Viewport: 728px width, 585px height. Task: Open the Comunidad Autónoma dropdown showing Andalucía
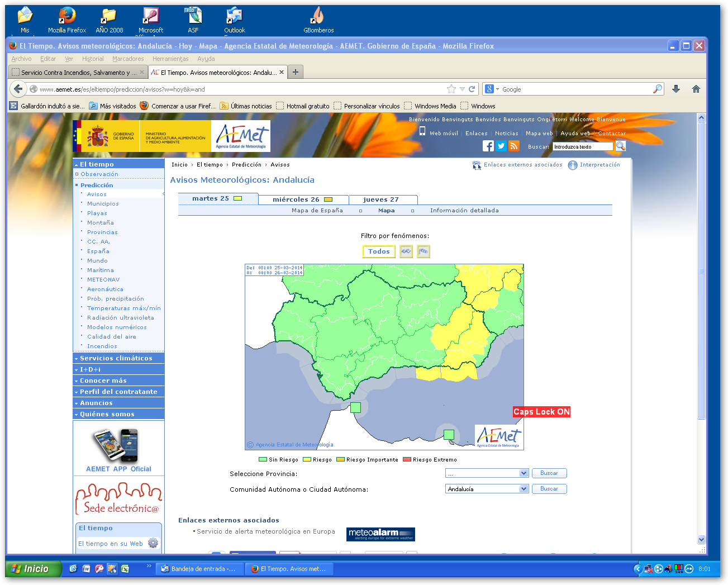pyautogui.click(x=487, y=489)
